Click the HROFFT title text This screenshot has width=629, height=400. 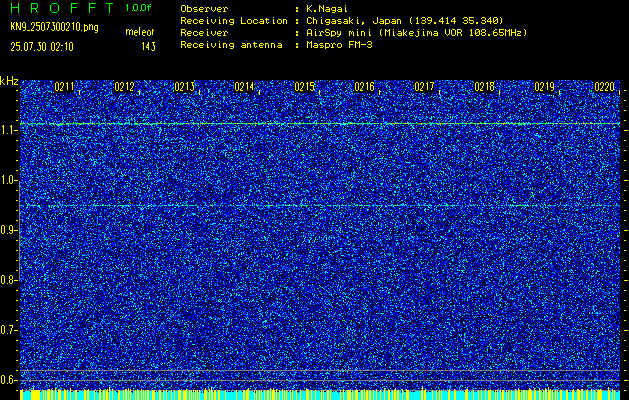62,8
